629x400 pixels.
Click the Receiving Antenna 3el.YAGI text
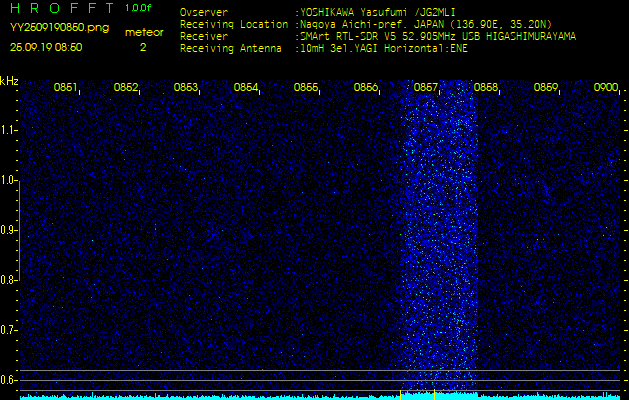click(x=384, y=49)
